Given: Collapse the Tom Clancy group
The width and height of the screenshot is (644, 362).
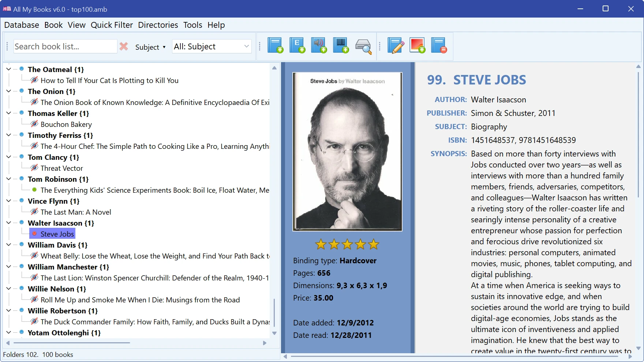Looking at the screenshot, I should (x=8, y=157).
